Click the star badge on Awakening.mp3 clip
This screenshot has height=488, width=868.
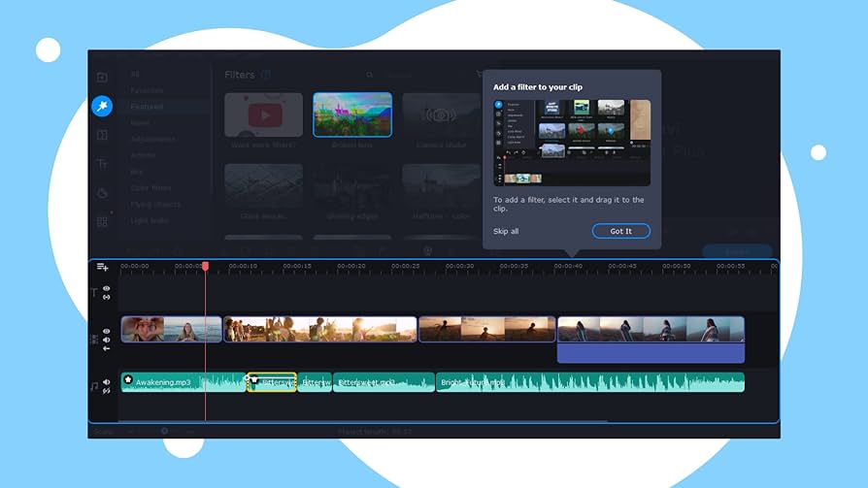[x=128, y=380]
